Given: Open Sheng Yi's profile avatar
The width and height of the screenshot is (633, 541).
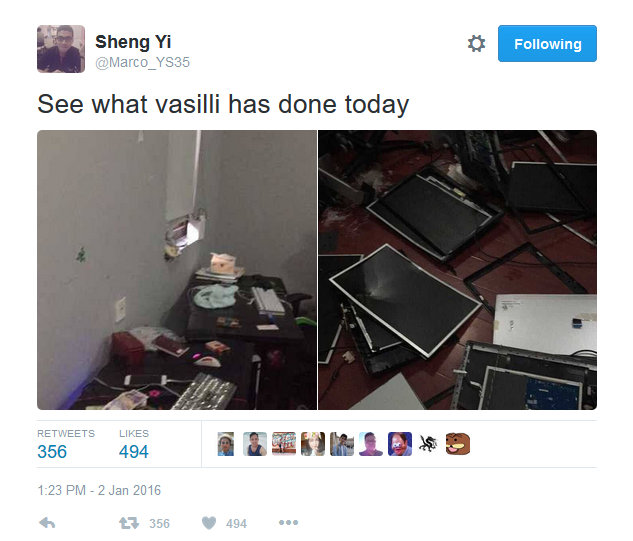Looking at the screenshot, I should (61, 49).
